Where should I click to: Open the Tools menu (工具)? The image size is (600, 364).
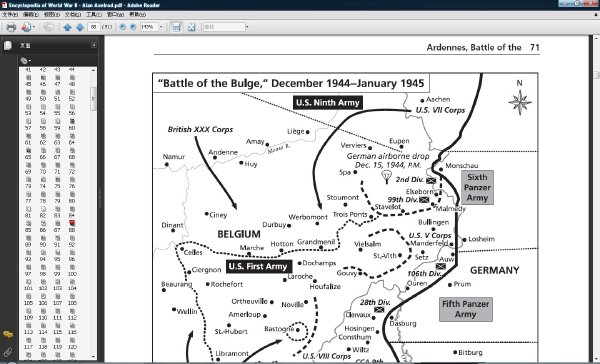(x=94, y=15)
